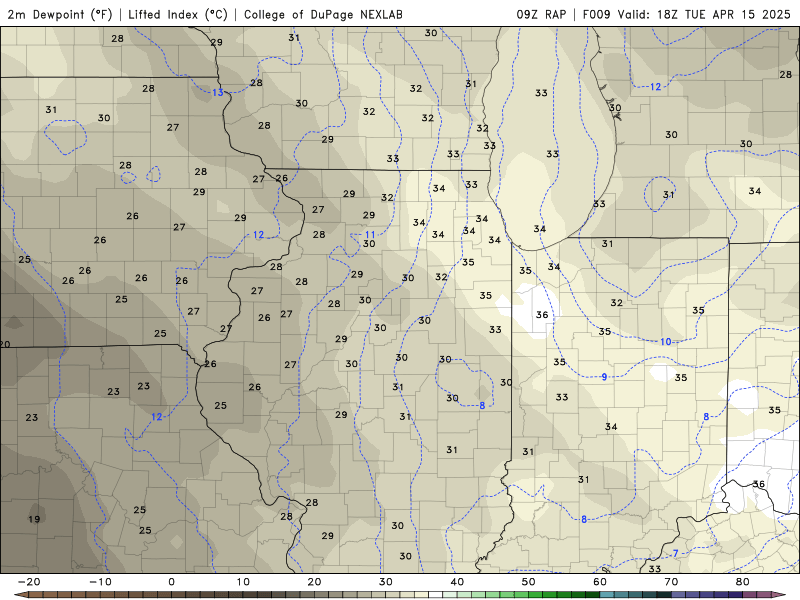Click the "0" color scale label

[x=171, y=582]
